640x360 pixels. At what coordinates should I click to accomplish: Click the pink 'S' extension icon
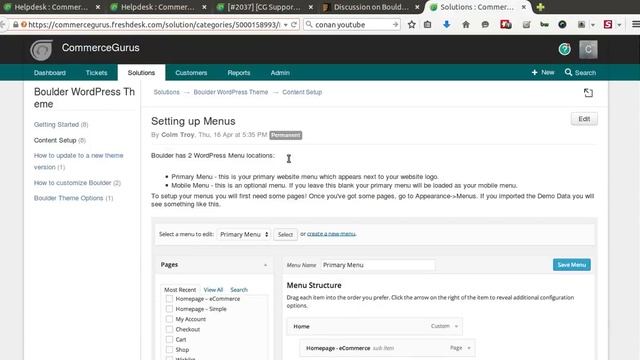click(608, 24)
